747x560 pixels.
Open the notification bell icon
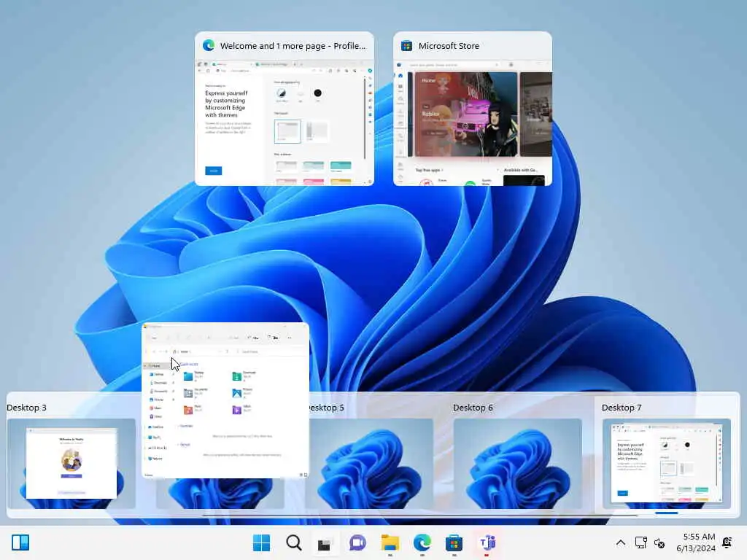tap(727, 542)
